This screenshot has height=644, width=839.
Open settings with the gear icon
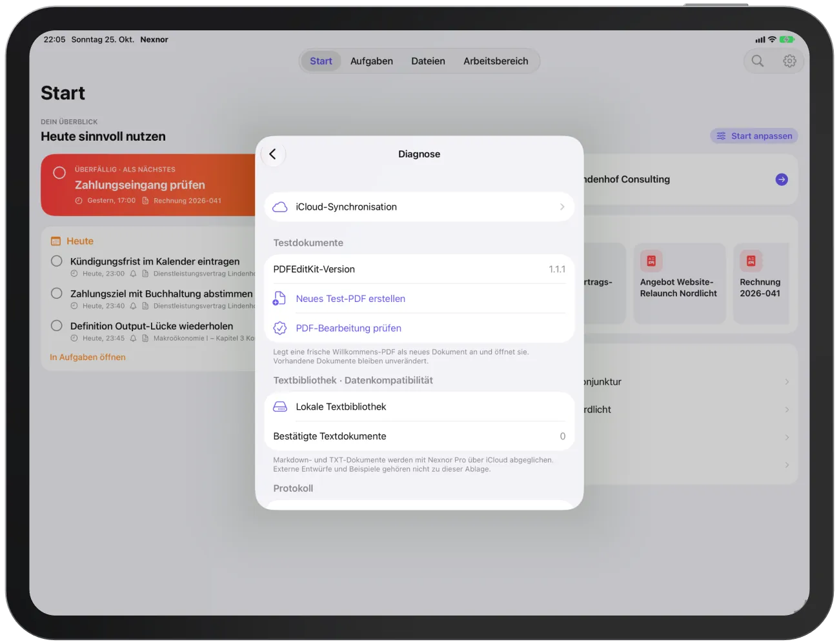coord(789,61)
